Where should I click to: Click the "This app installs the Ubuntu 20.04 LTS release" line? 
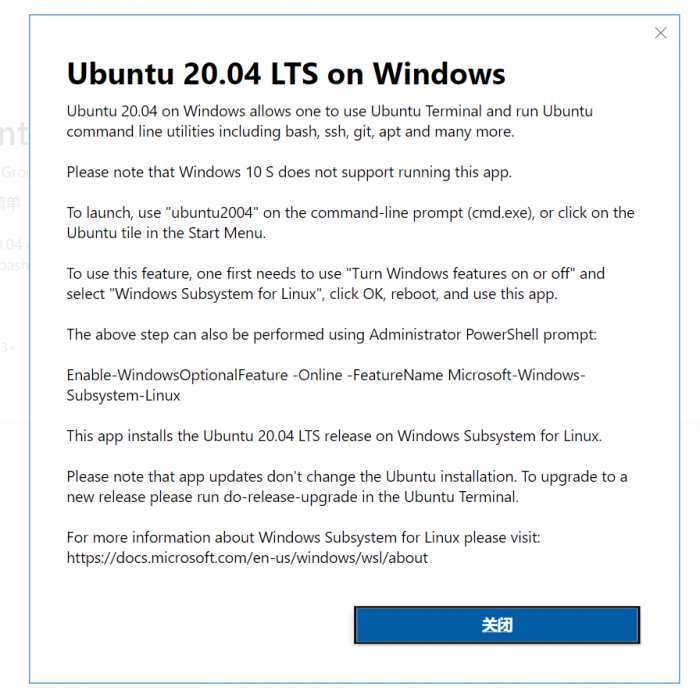pos(334,435)
